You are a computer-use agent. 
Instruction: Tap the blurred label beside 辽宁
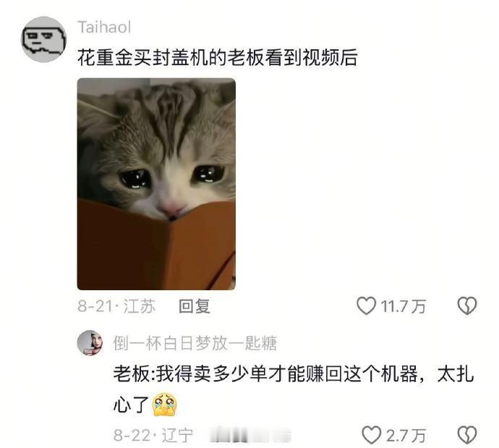250,436
